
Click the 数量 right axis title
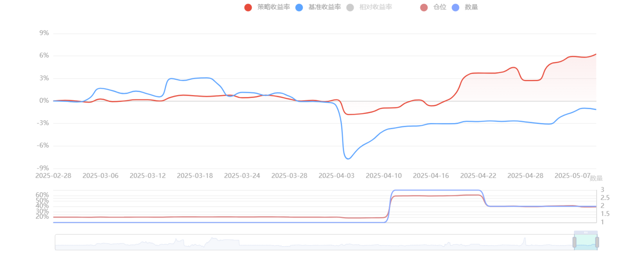(596, 179)
